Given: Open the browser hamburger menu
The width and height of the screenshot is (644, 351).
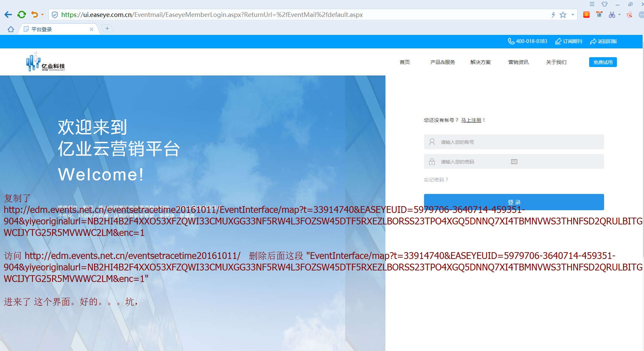Looking at the screenshot, I should [x=592, y=4].
